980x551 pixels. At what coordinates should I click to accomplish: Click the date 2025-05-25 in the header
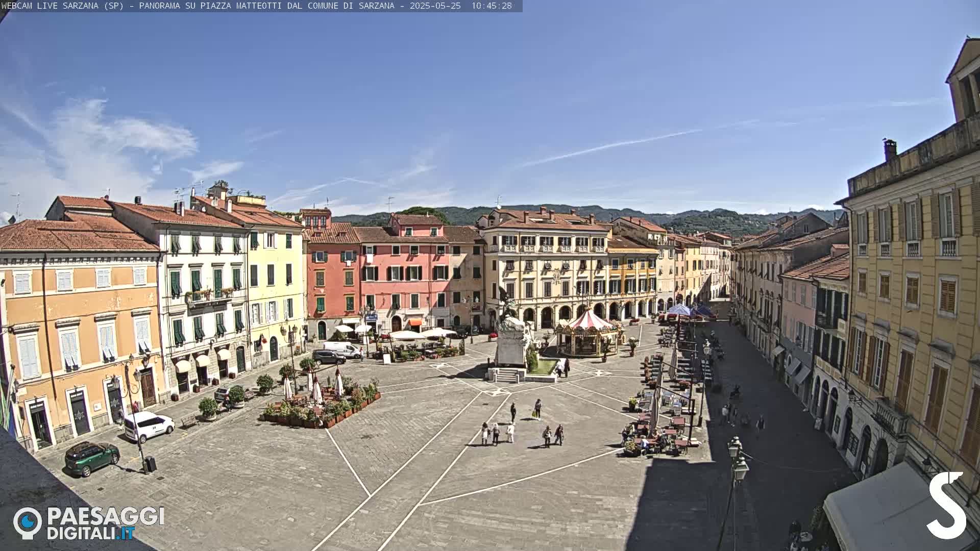click(x=435, y=6)
